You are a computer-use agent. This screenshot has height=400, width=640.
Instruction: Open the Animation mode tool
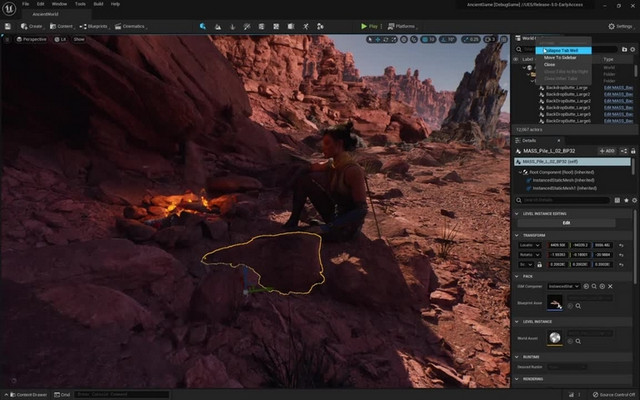[306, 26]
